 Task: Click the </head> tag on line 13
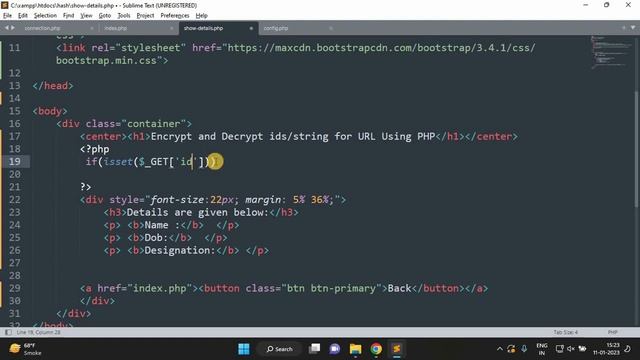click(x=53, y=86)
